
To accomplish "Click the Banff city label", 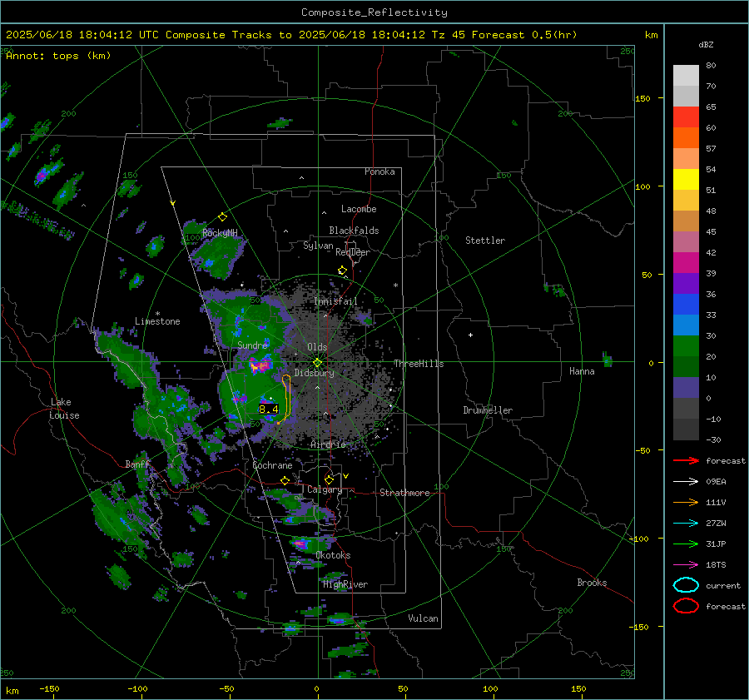I will [137, 464].
